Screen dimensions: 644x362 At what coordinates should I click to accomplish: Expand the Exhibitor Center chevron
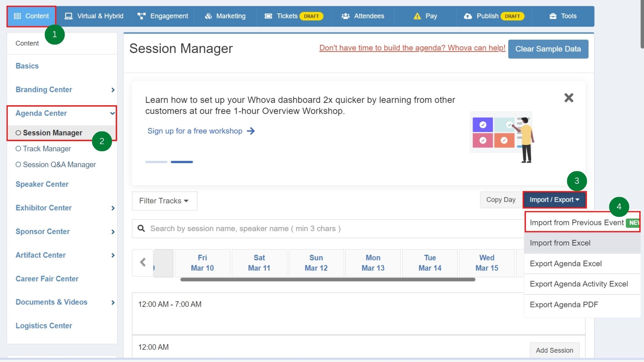pos(113,208)
